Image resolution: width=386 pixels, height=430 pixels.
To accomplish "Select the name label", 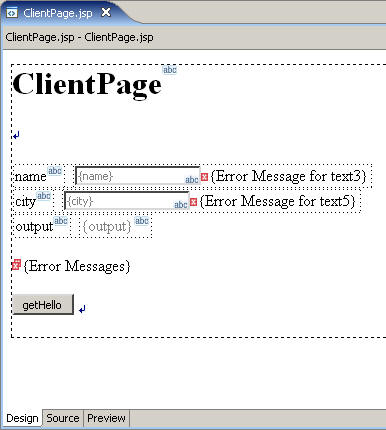I will click(x=30, y=177).
